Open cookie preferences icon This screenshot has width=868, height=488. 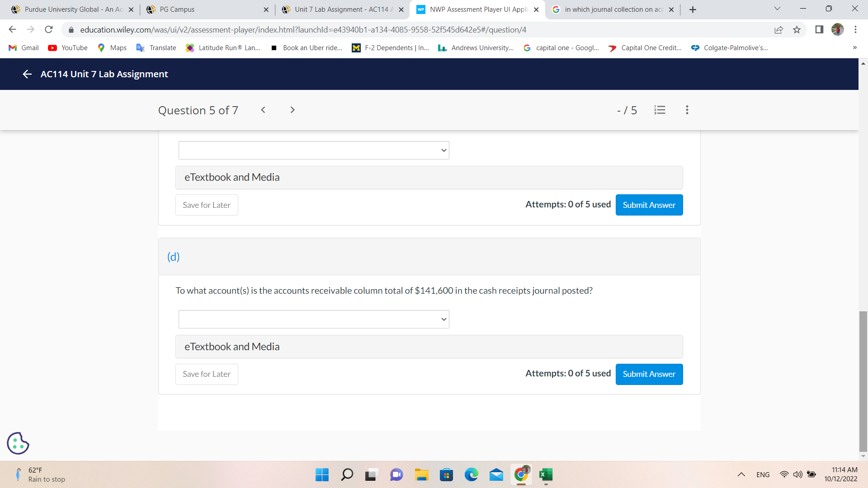18,443
